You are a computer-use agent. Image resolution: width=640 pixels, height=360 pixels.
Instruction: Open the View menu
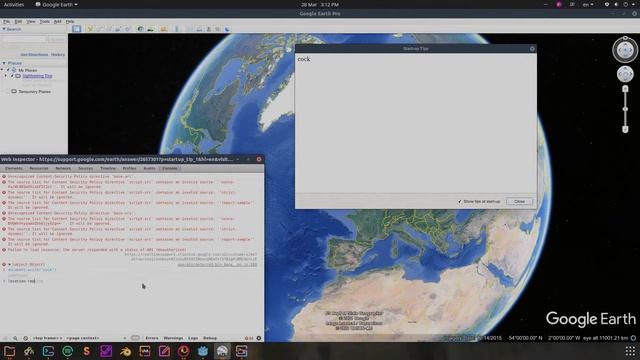coord(31,21)
